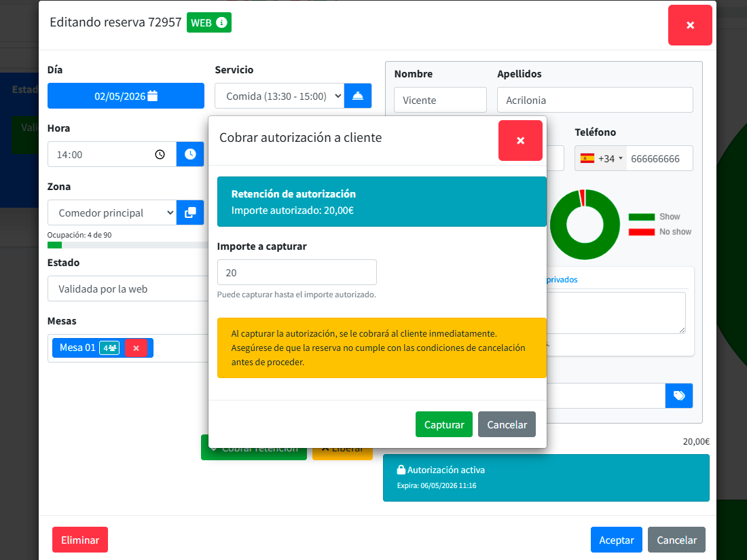
Task: Click the Importe autorizado: 20,00€ text
Action: pyautogui.click(x=293, y=210)
